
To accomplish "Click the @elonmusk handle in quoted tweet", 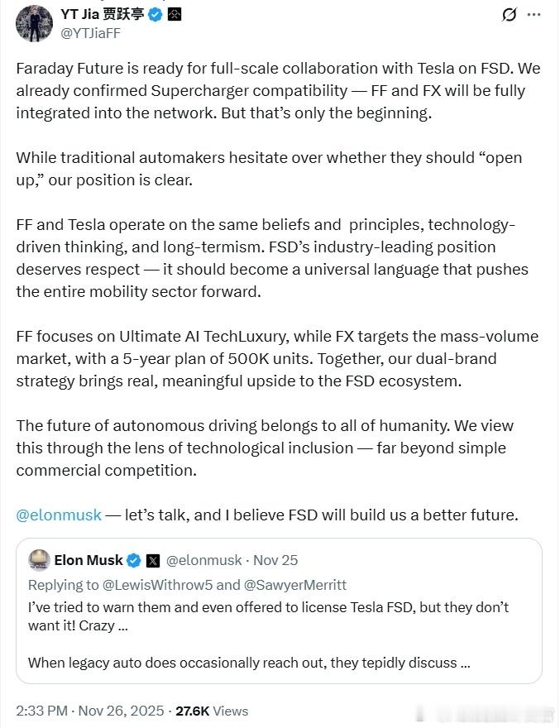I will pos(206,560).
